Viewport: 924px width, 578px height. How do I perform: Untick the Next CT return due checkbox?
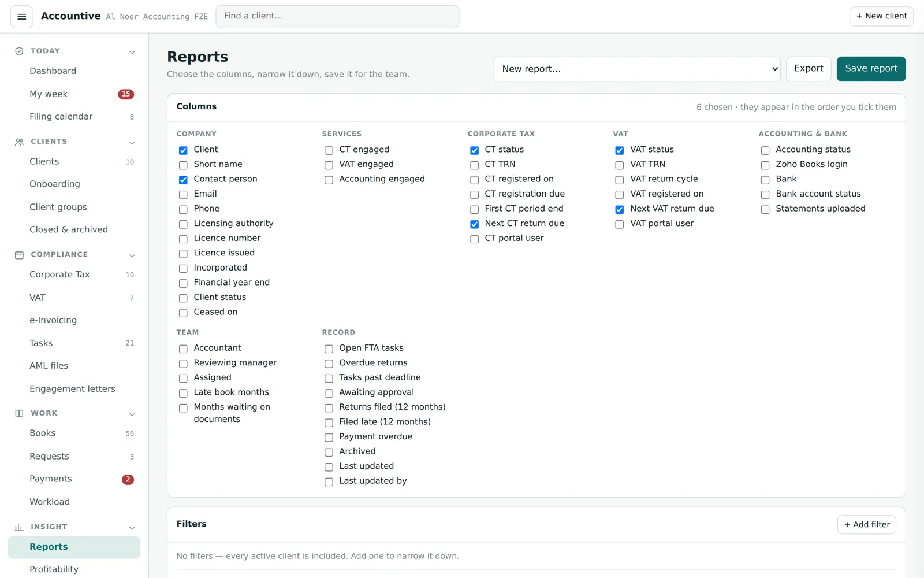tap(474, 224)
